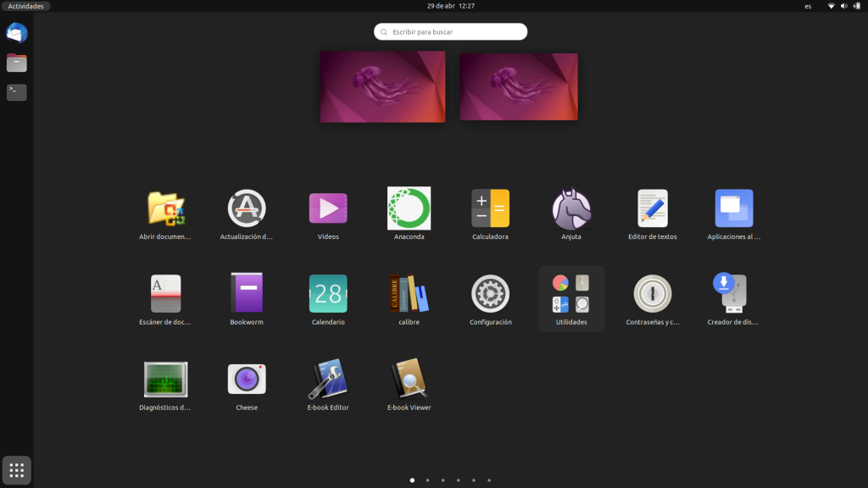The height and width of the screenshot is (488, 868).
Task: Open Configuración settings
Action: 490,293
